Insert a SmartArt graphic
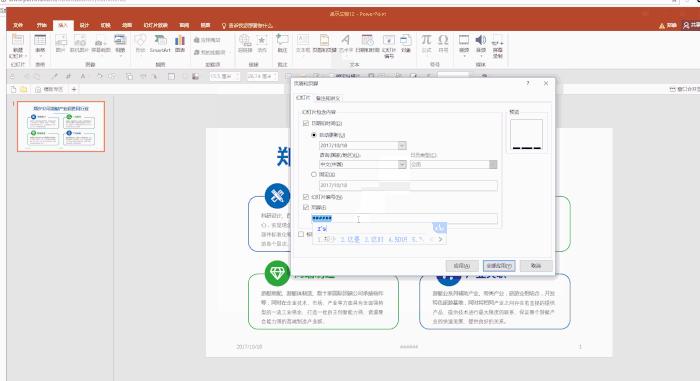700x381 pixels. coord(160,44)
